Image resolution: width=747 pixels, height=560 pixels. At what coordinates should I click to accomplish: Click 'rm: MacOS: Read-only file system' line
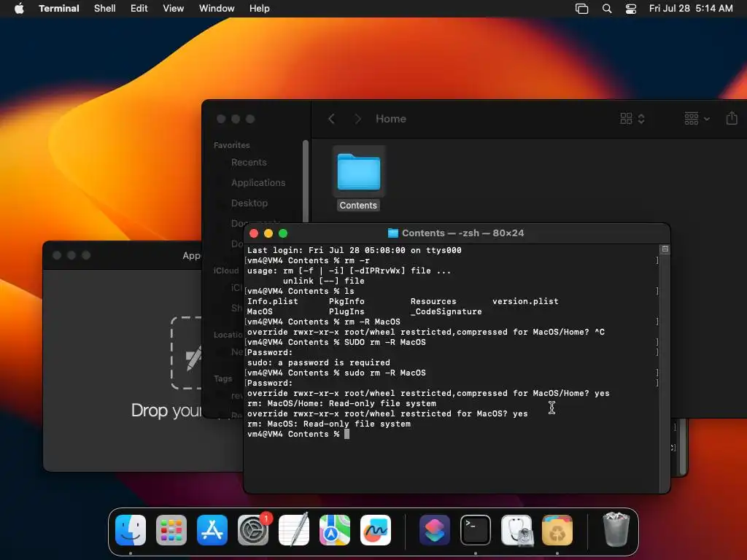tap(329, 424)
